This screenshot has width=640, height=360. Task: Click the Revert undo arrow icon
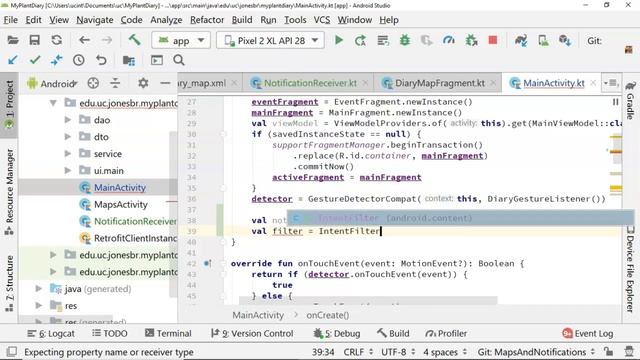click(101, 60)
